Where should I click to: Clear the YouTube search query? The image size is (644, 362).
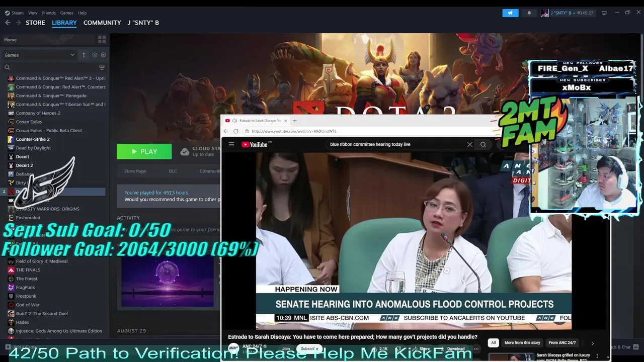(470, 144)
